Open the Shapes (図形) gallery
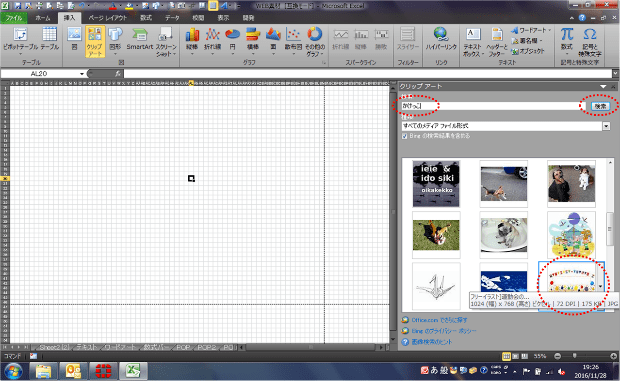This screenshot has width=620, height=381. point(115,40)
